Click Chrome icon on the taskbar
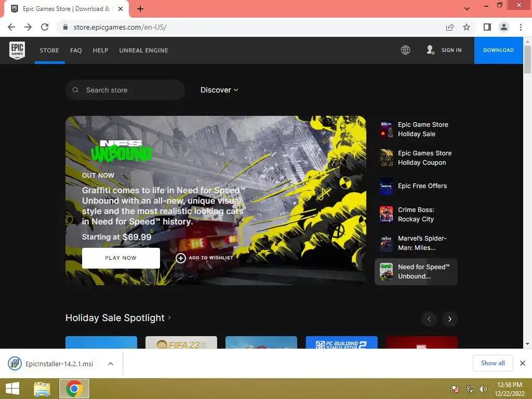The image size is (532, 399). tap(74, 389)
